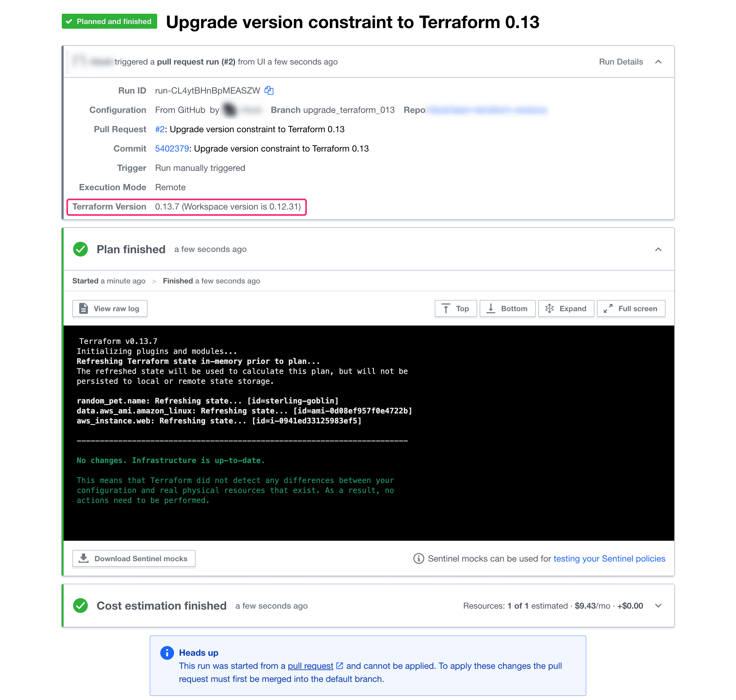Open pull request #2 link
The image size is (736, 700).
(x=160, y=129)
